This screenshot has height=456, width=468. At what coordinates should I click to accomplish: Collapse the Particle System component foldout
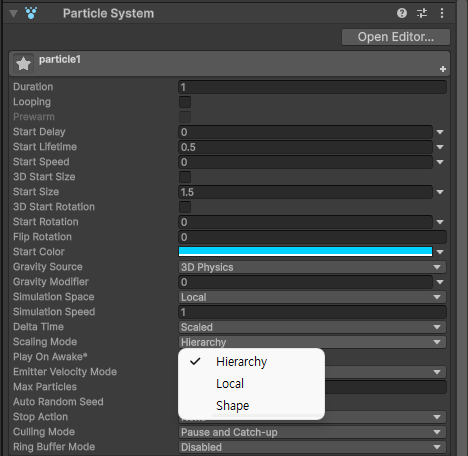coord(14,14)
